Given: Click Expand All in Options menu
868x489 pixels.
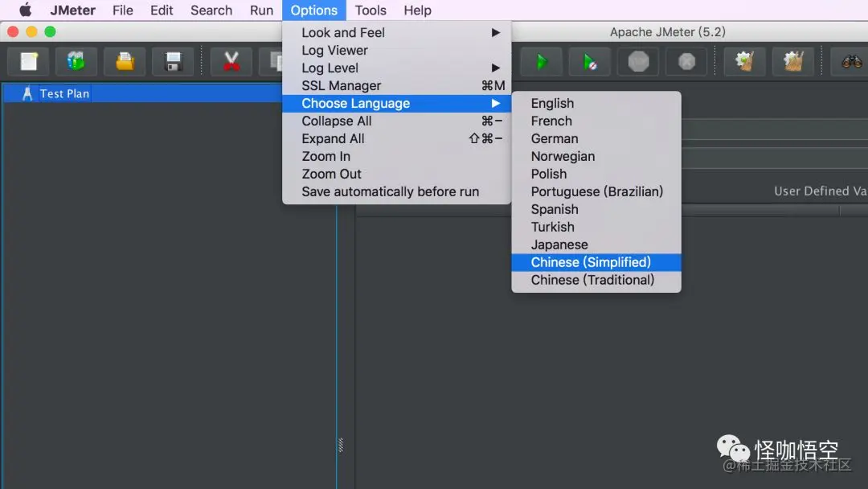Looking at the screenshot, I should tap(396, 138).
